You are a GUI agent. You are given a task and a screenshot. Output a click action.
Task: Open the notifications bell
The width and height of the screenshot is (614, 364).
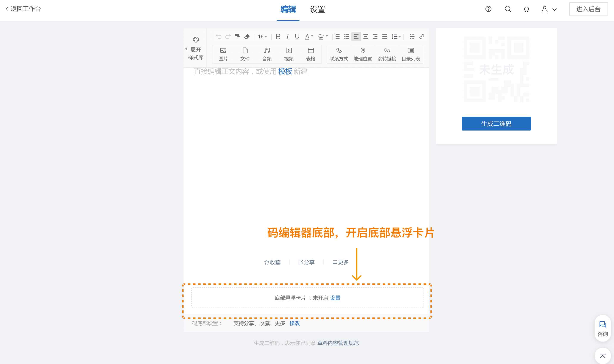[527, 9]
